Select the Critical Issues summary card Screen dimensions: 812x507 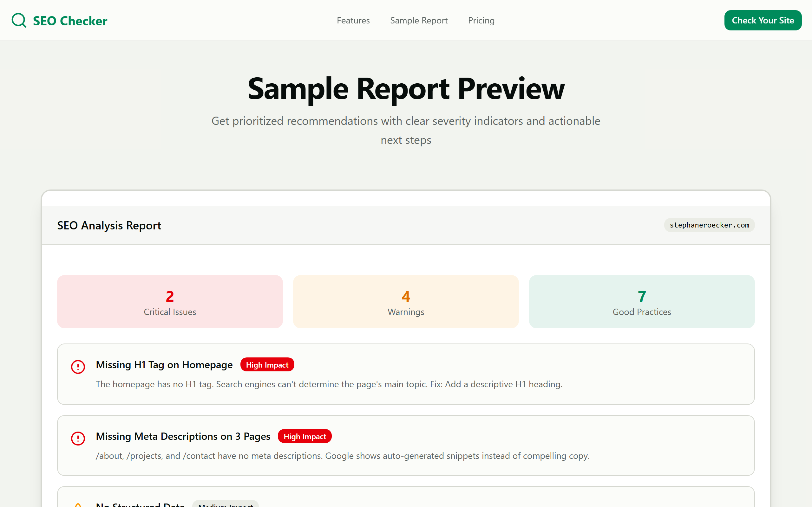pyautogui.click(x=169, y=301)
